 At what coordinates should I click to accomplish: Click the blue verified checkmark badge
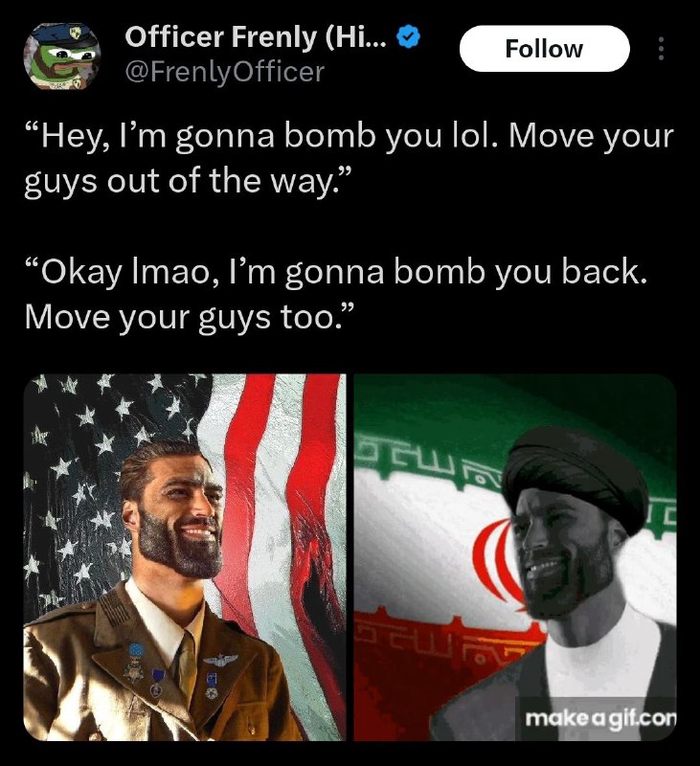408,37
